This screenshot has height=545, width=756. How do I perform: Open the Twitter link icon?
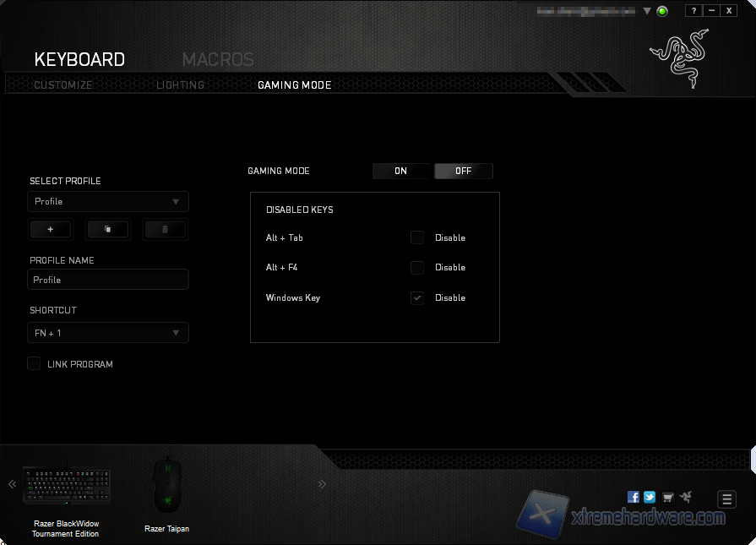(650, 498)
